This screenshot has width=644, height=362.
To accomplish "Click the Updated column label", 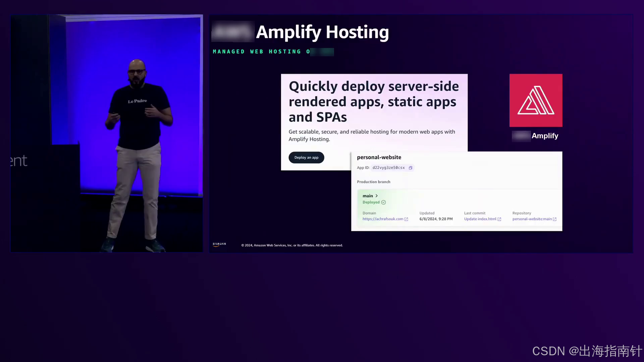I will [427, 213].
